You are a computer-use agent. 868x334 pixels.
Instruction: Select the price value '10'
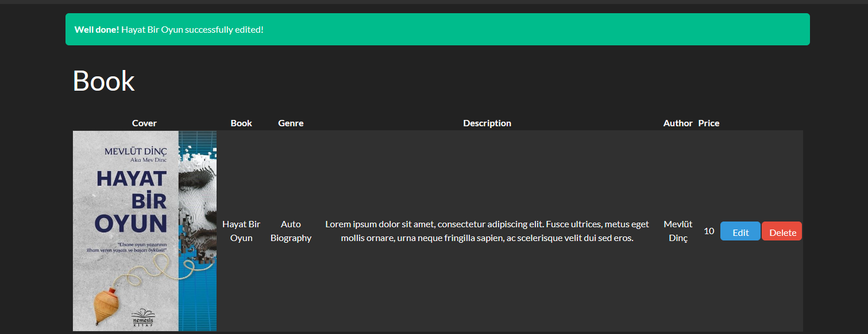[x=708, y=231]
